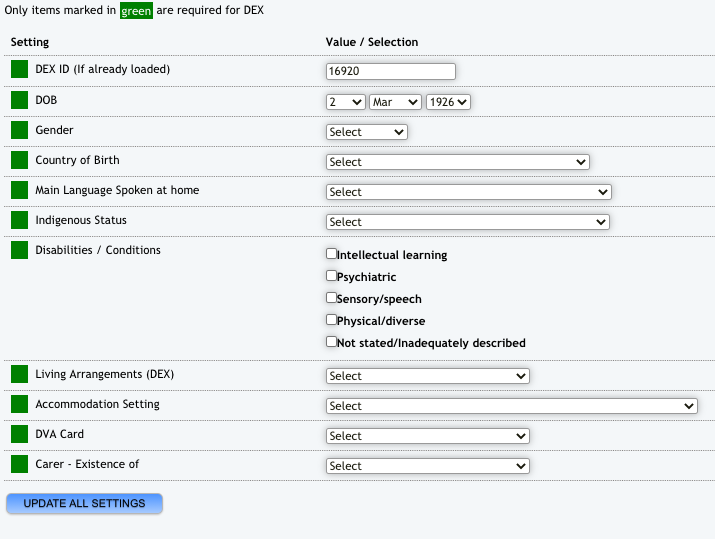Screen dimensions: 715x539
Task: Click green marker next to Country of Birth
Action: click(x=19, y=160)
